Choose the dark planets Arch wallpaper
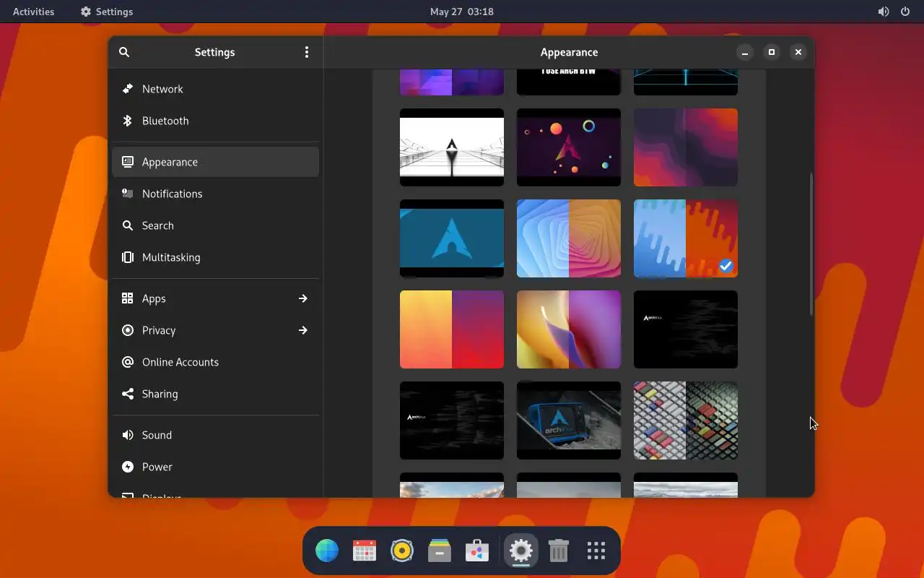 (569, 147)
